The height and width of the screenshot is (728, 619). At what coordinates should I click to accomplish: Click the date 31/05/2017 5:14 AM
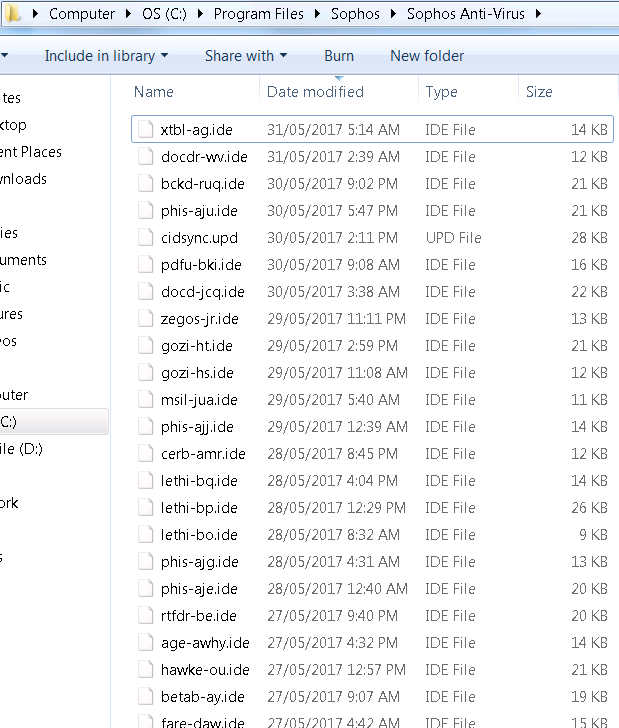tap(333, 130)
